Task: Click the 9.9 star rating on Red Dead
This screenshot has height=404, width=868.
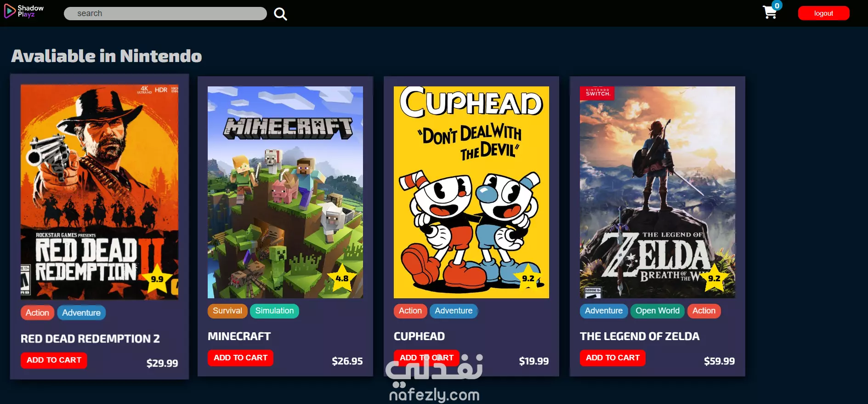Action: [x=157, y=279]
